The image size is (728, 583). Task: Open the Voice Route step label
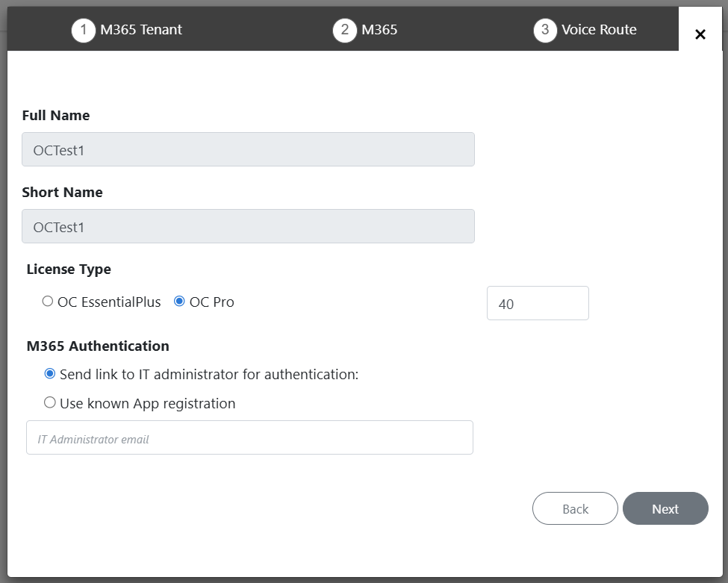pos(599,30)
